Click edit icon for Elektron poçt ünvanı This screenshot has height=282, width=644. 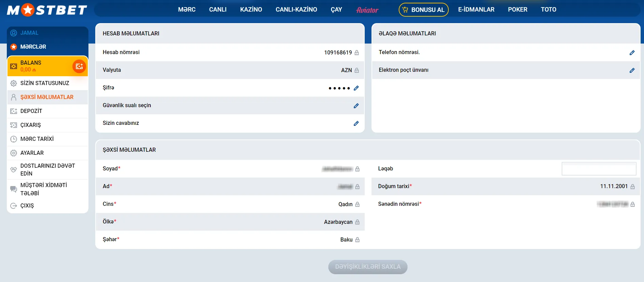(632, 70)
